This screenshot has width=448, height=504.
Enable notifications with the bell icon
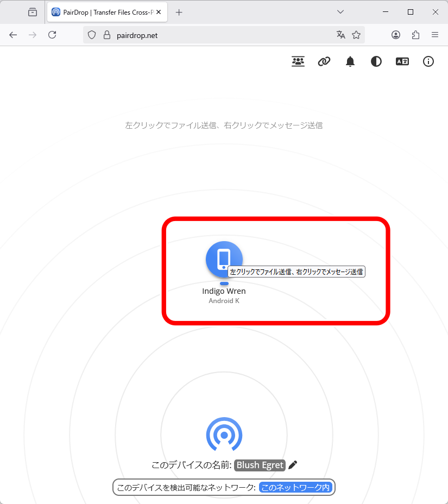tap(350, 61)
